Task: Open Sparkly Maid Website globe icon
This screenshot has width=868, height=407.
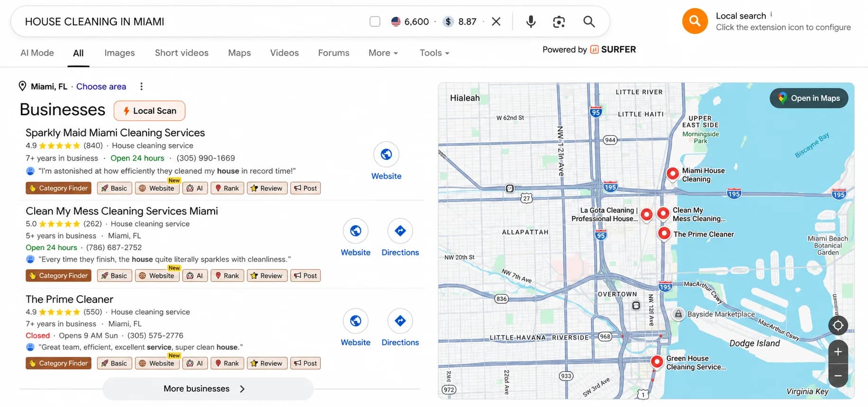Action: pos(386,154)
